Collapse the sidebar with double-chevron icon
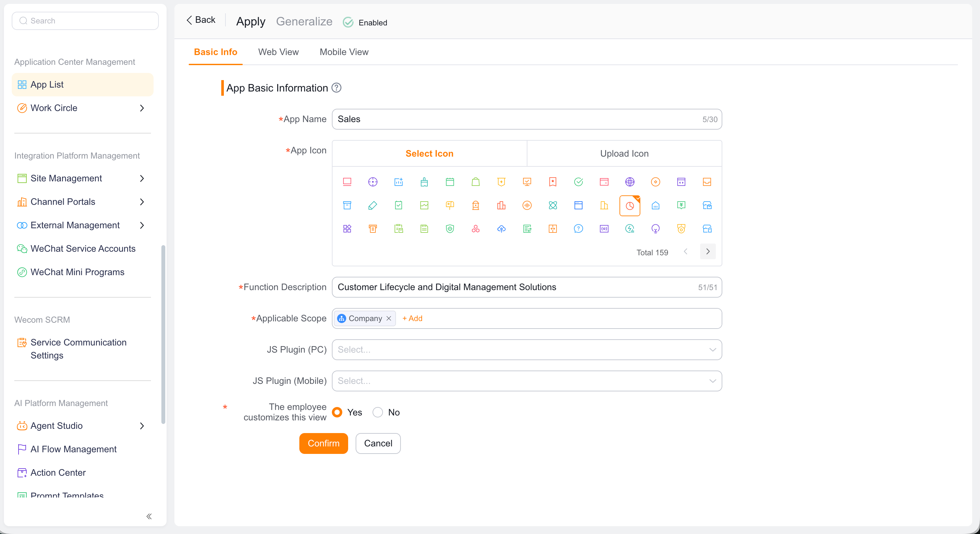The width and height of the screenshot is (980, 534). click(x=149, y=516)
